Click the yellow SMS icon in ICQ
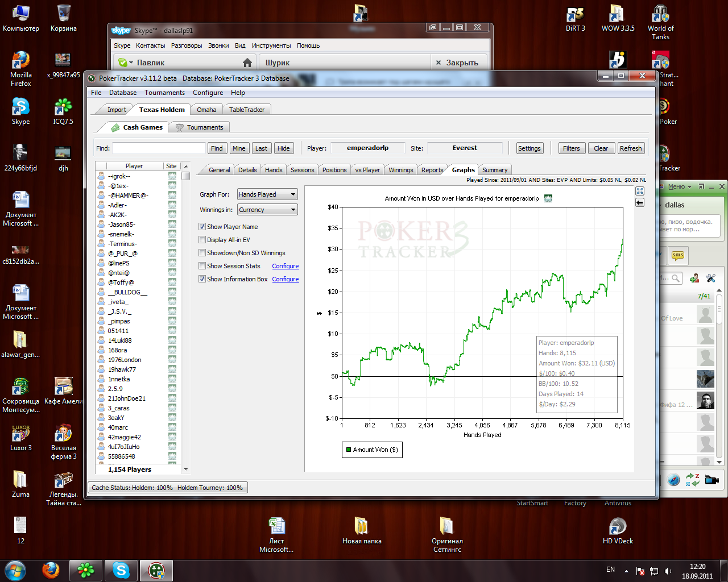 click(677, 255)
